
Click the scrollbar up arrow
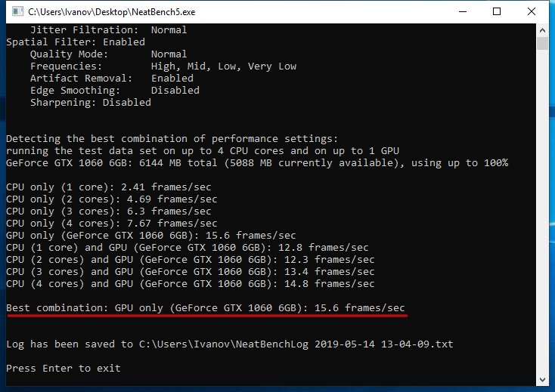point(542,30)
